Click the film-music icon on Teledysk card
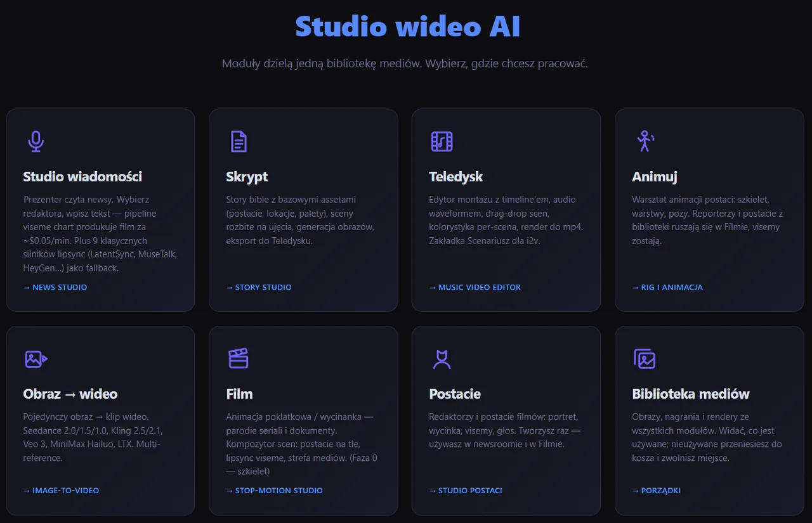This screenshot has height=523, width=812. (x=442, y=141)
